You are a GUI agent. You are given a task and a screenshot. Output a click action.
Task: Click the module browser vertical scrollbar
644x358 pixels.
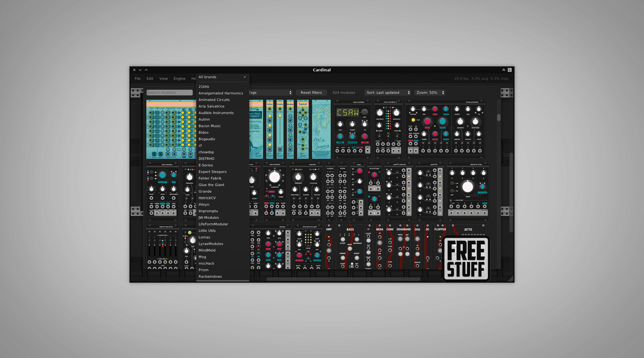[498, 117]
